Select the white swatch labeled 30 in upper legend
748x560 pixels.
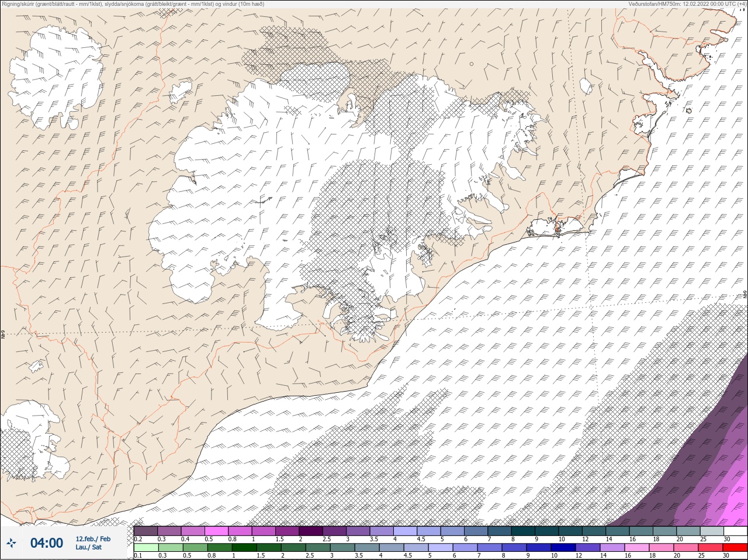point(736,531)
